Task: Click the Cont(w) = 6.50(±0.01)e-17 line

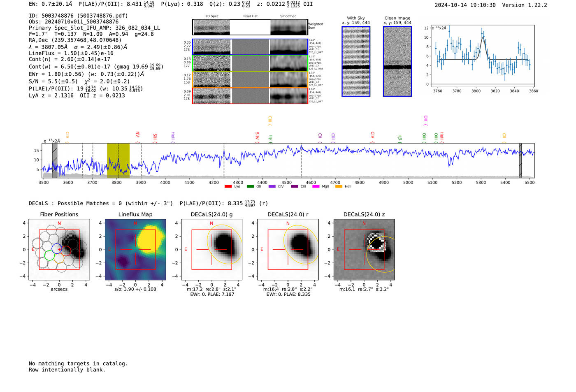Action: [96, 67]
